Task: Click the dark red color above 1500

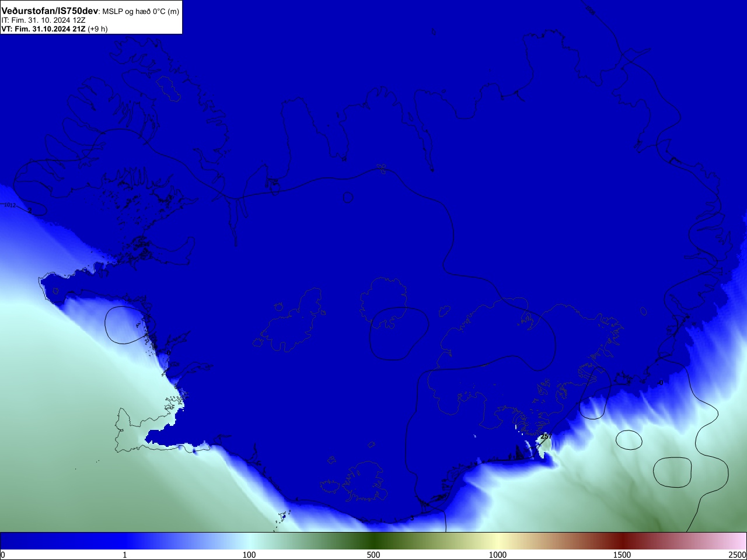Action: (622, 541)
